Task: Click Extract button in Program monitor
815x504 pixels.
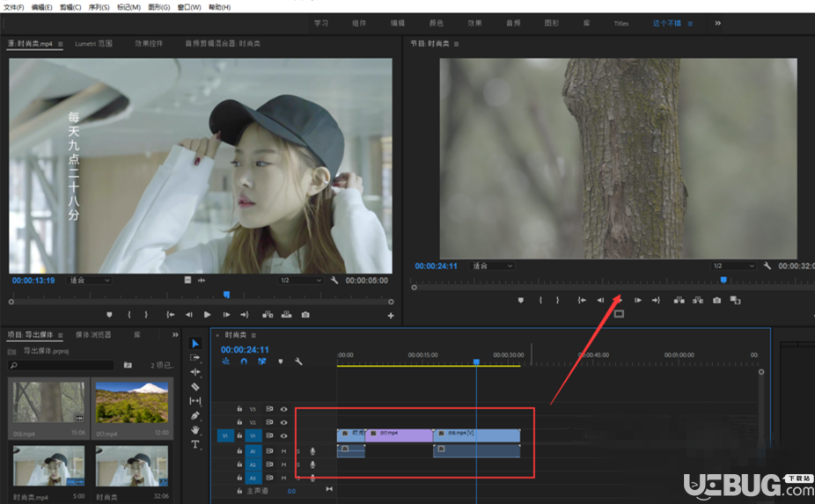Action: (698, 300)
